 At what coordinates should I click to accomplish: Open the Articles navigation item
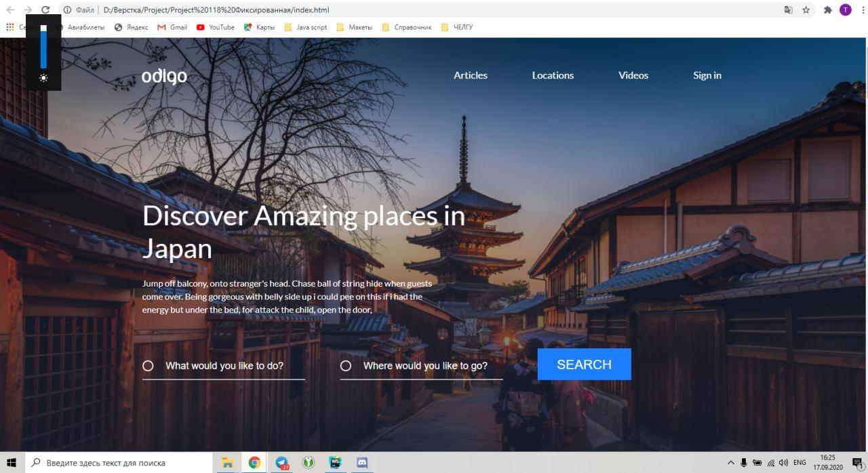[471, 75]
